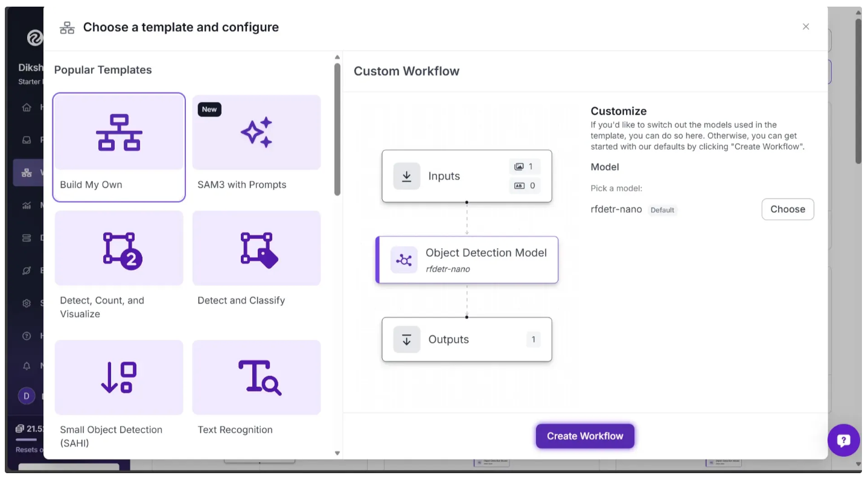
Task: Click the Inputs image count badge
Action: (524, 167)
